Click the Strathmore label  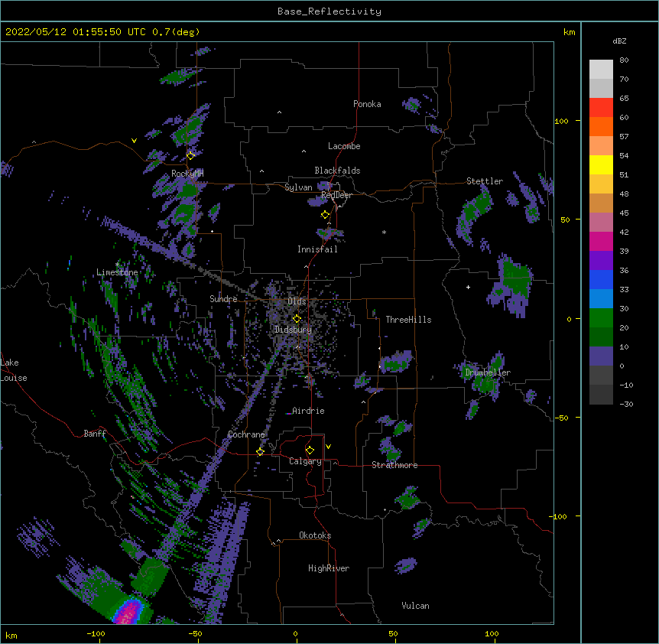coord(394,465)
